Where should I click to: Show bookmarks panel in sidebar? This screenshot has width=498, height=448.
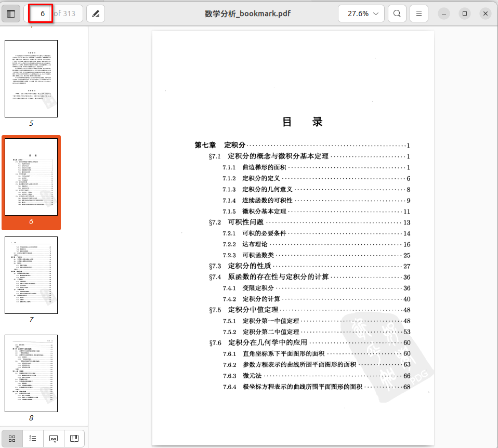74,439
